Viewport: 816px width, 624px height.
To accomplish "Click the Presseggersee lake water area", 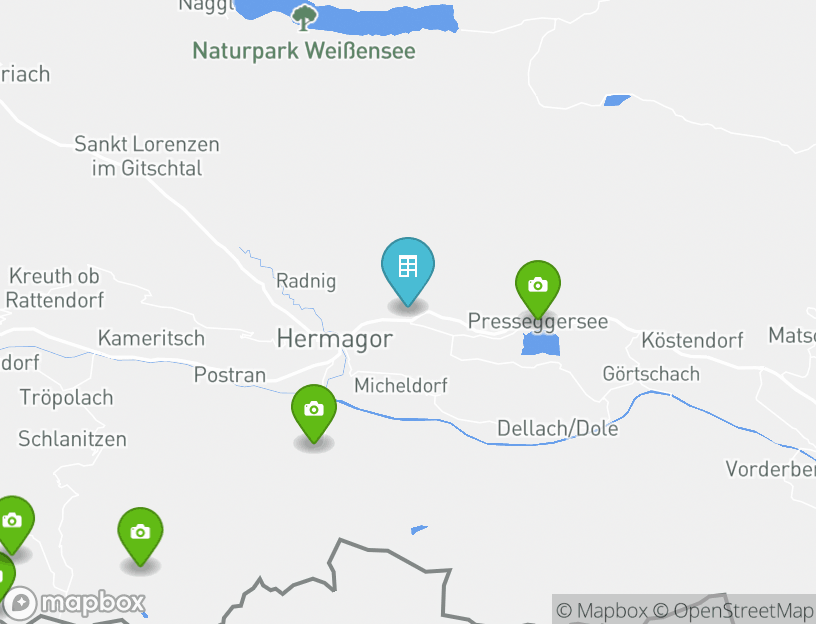I will [x=541, y=345].
